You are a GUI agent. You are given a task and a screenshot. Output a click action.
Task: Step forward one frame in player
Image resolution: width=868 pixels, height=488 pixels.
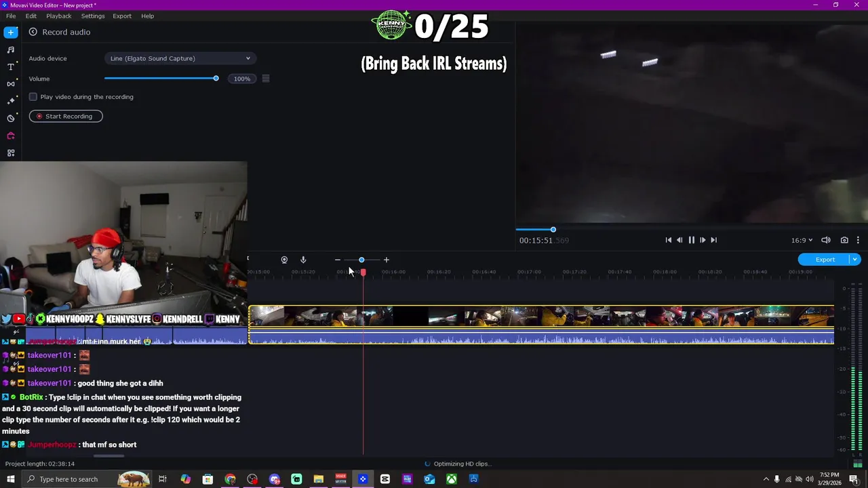click(703, 240)
